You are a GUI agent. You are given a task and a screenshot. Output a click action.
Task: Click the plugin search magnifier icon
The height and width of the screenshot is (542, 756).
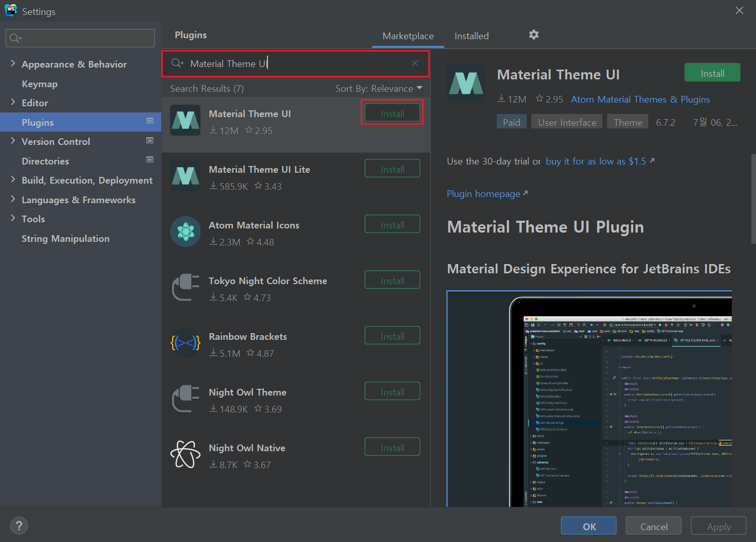tap(177, 63)
